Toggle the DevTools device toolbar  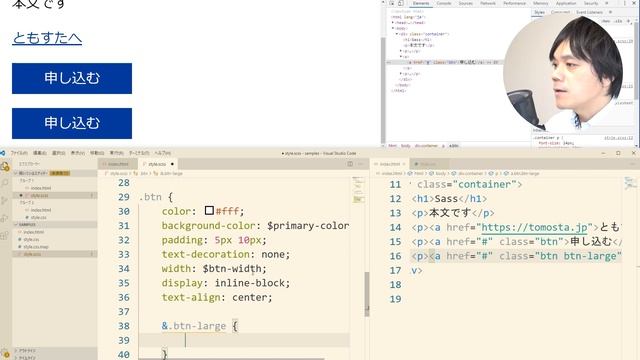tap(401, 3)
